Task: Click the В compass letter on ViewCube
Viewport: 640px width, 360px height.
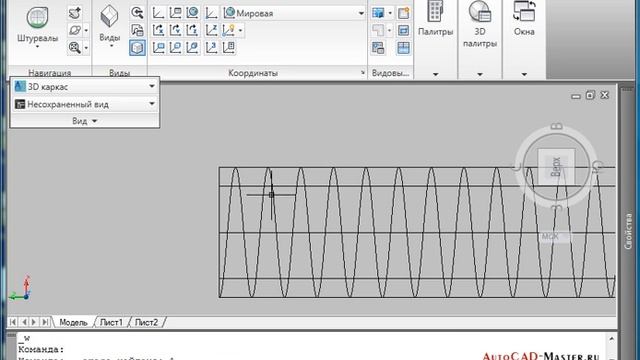Action: (x=556, y=127)
